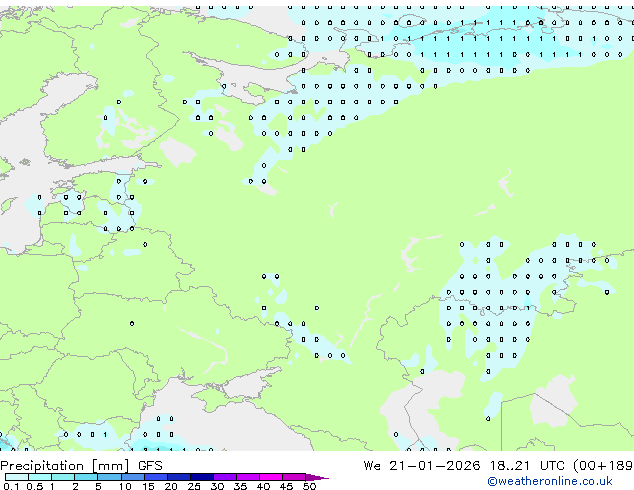
Task: Click the '10' legend scale label
Action: pyautogui.click(x=125, y=486)
